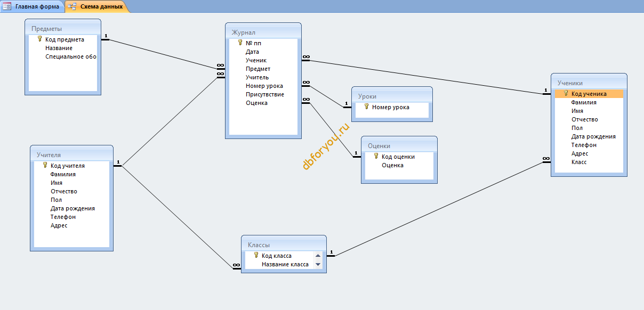Click the key icon beside Код предмета

(39, 39)
